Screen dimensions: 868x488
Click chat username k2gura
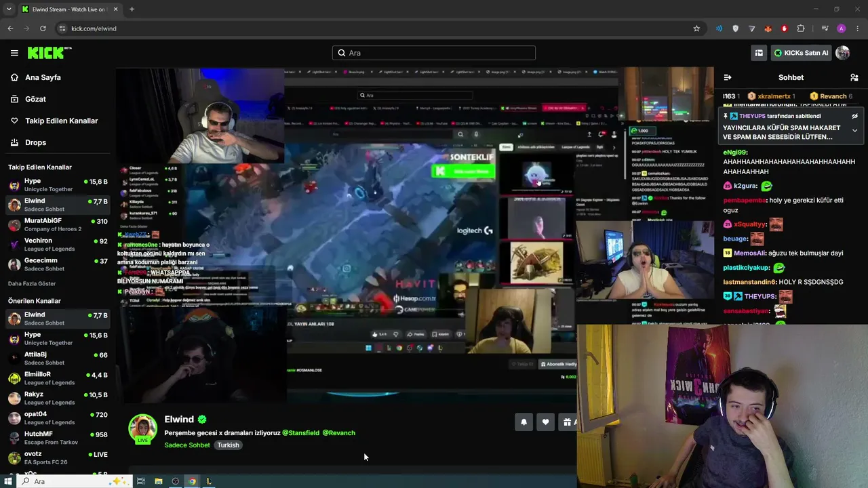point(745,186)
